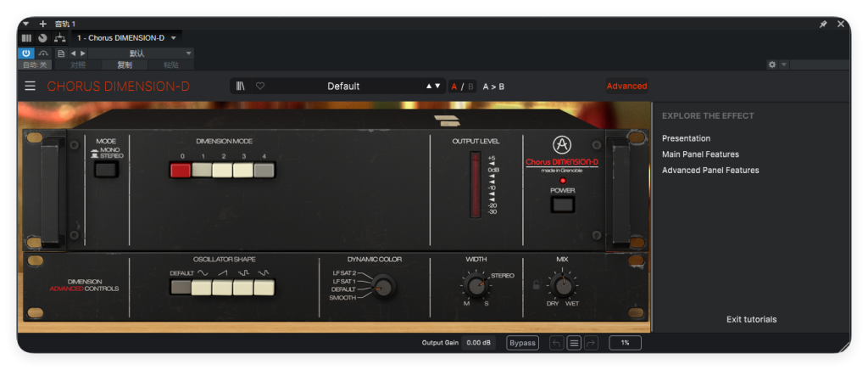The height and width of the screenshot is (370, 868).
Task: Click the Width knob
Action: [x=476, y=286]
